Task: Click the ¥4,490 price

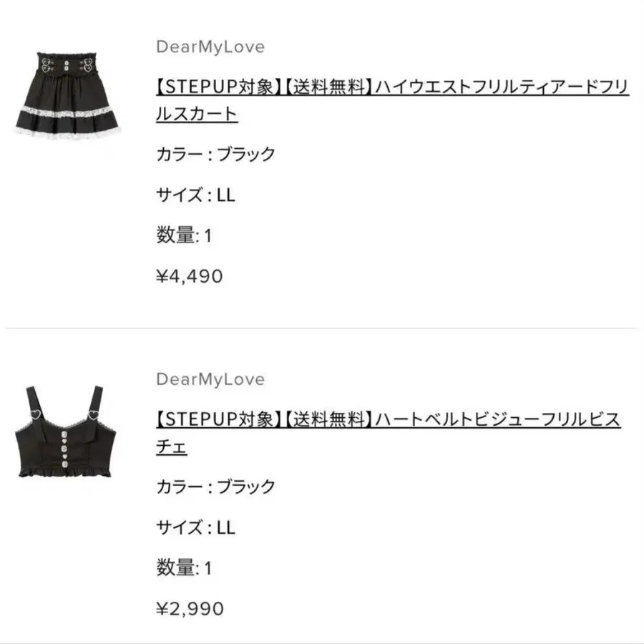Action: point(190,276)
